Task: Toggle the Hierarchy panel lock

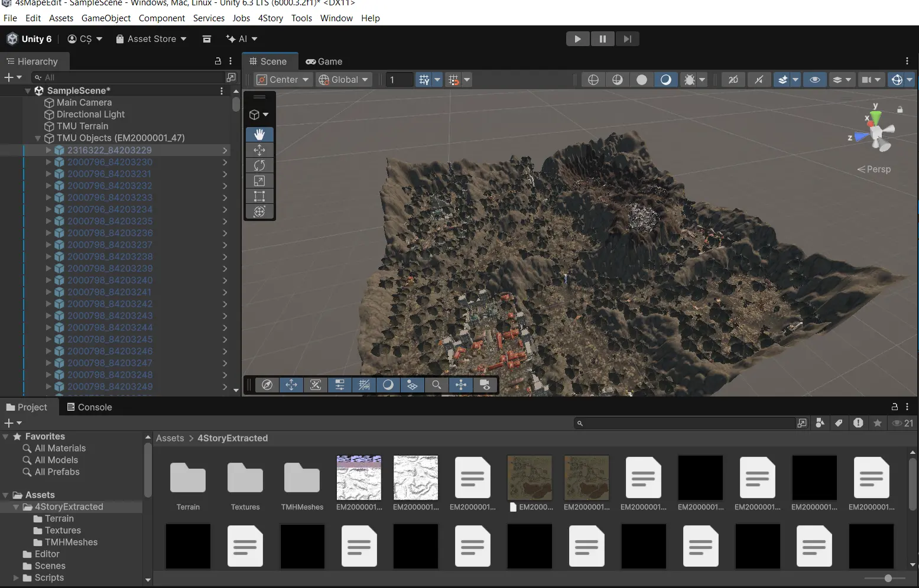Action: pyautogui.click(x=217, y=61)
